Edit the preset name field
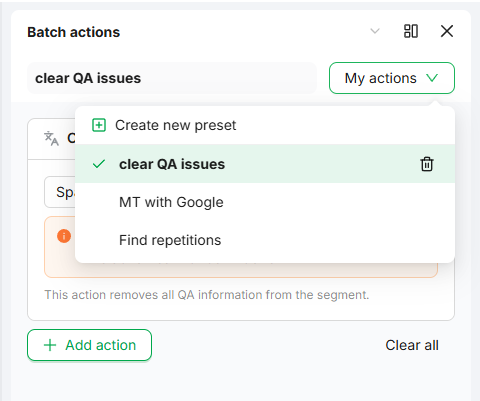 click(172, 78)
